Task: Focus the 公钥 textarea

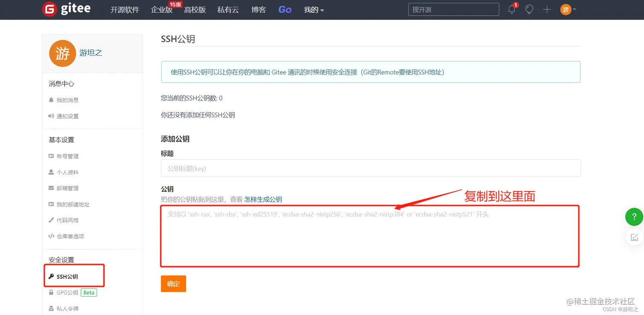Action: (370, 236)
